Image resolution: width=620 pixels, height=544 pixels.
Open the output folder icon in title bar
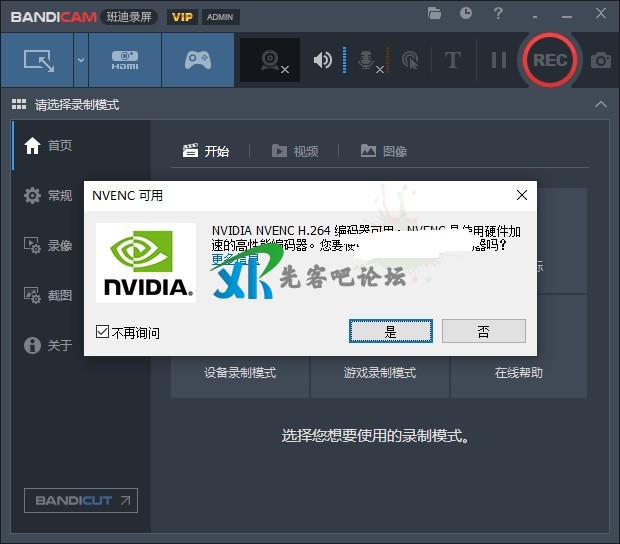(434, 14)
